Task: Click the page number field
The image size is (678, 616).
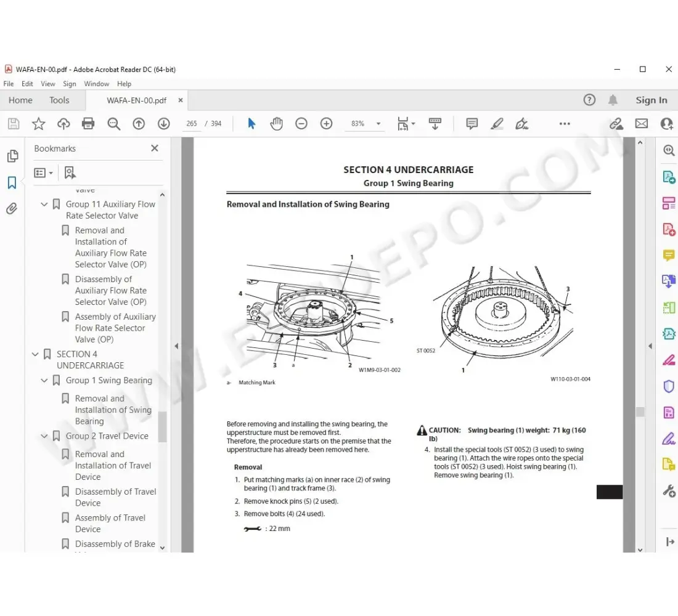Action: pos(192,124)
